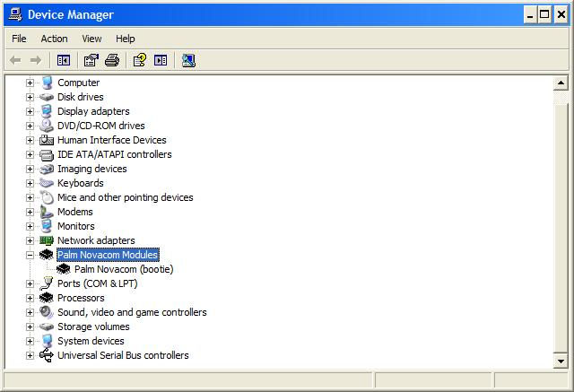Expand the Computer node
This screenshot has height=392, width=574.
point(30,83)
